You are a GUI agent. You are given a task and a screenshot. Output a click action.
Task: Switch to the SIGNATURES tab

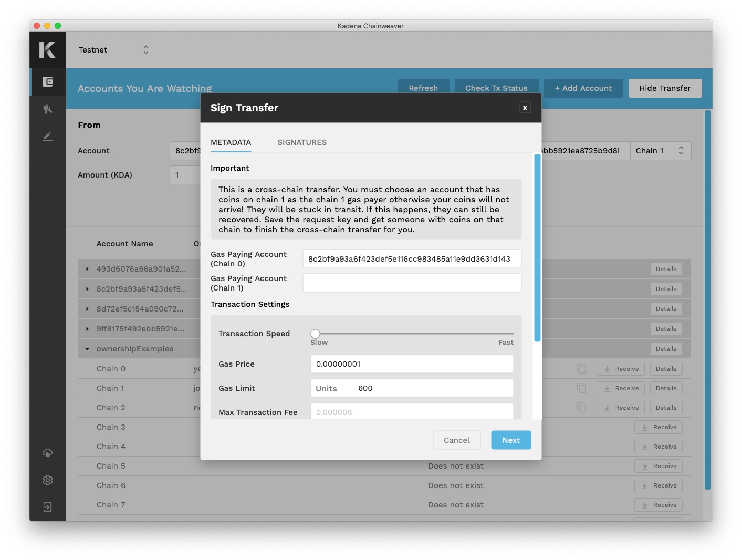coord(302,142)
